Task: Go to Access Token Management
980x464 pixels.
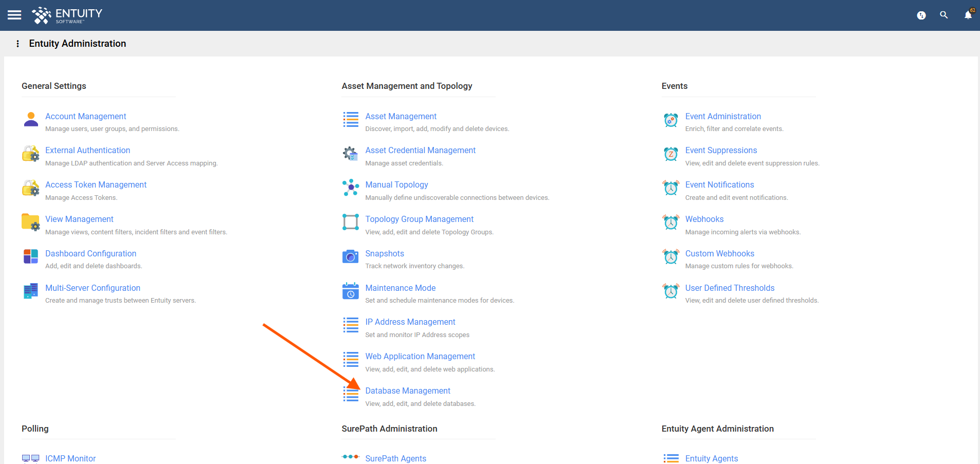Action: click(x=96, y=184)
